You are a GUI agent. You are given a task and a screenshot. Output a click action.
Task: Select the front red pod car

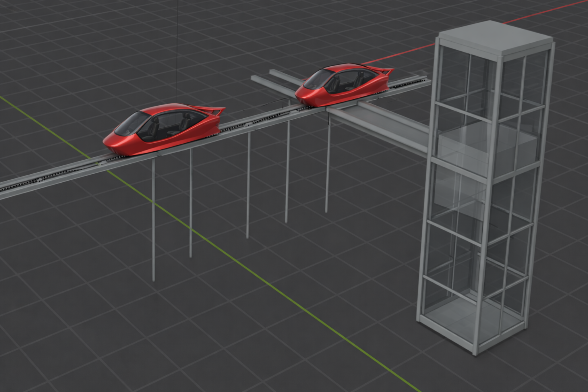[x=164, y=130]
